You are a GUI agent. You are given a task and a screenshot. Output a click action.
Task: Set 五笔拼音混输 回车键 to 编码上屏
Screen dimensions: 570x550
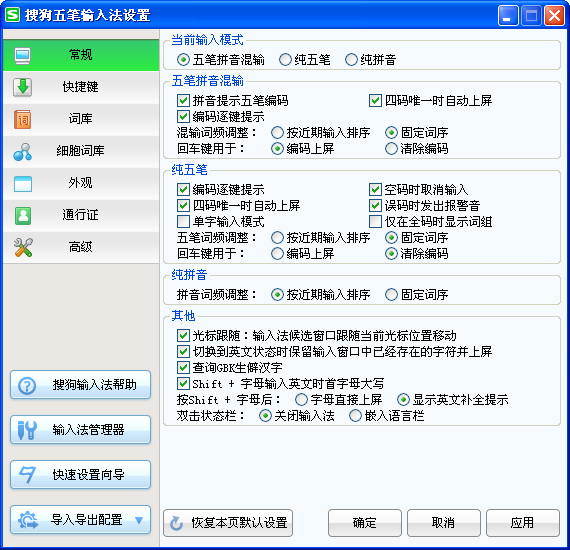[x=277, y=149]
